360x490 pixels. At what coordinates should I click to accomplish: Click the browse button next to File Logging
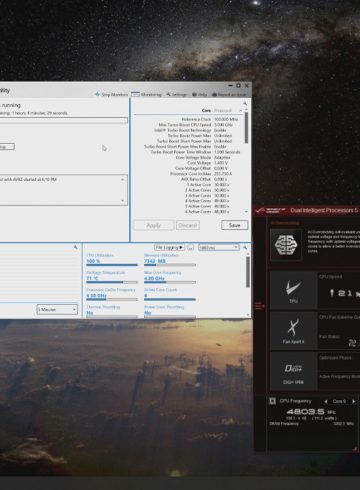pyautogui.click(x=190, y=247)
